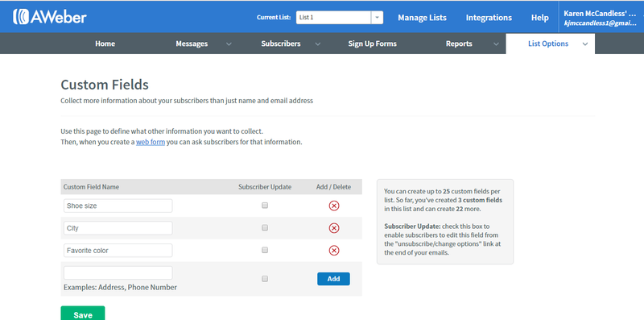Expand the Messages menu chevron
644x320 pixels.
[229, 44]
